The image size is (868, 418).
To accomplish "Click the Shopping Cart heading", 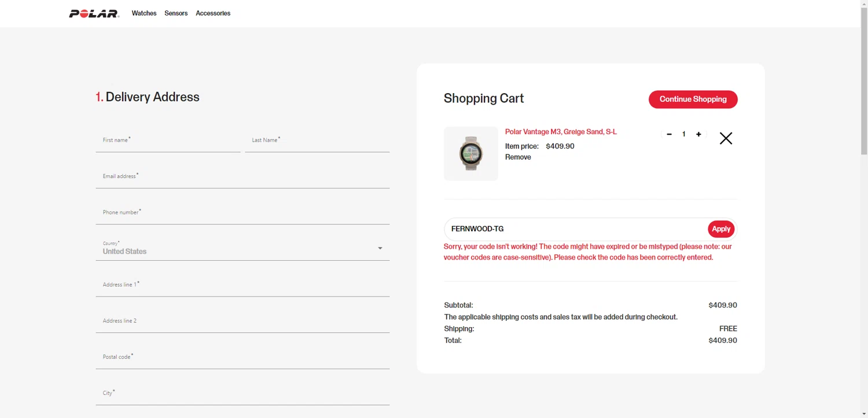I will 484,98.
